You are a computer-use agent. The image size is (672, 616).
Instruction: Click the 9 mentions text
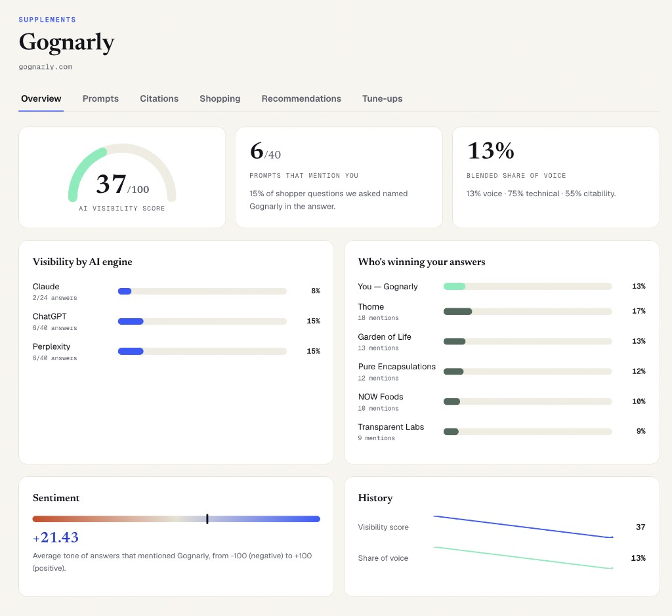(377, 438)
